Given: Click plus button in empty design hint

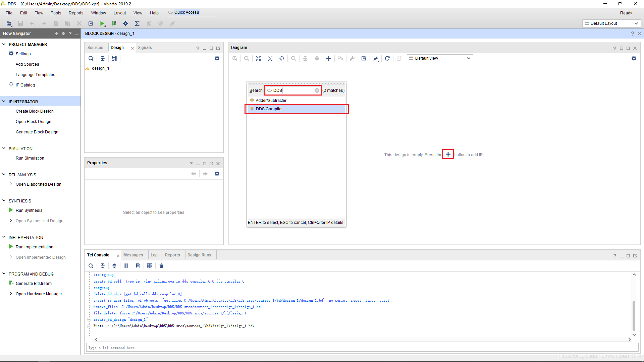Looking at the screenshot, I should (x=448, y=155).
